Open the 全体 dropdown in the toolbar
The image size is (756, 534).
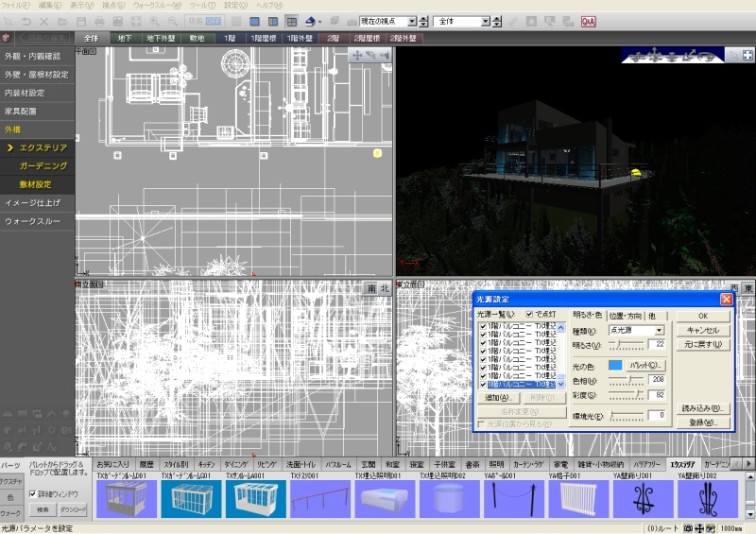(485, 21)
